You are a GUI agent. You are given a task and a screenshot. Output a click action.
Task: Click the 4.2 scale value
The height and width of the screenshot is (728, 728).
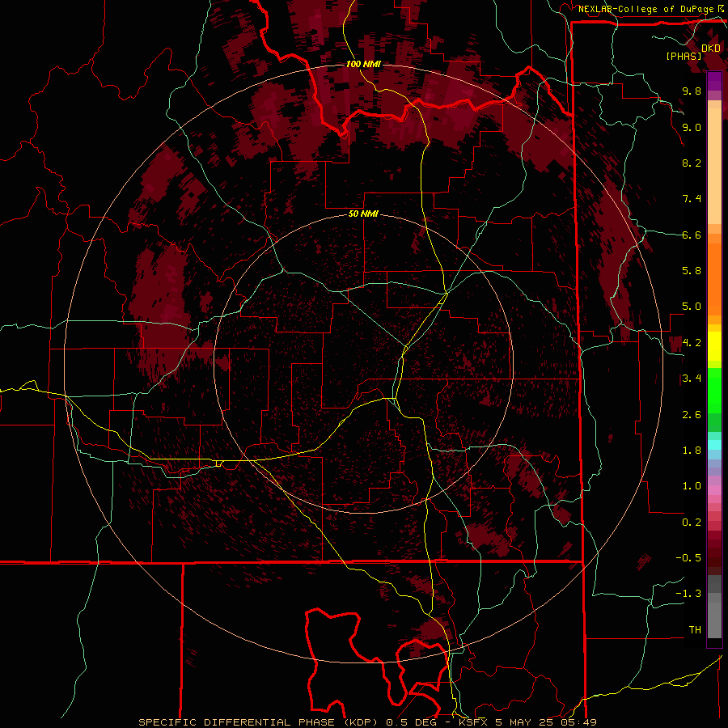(692, 343)
